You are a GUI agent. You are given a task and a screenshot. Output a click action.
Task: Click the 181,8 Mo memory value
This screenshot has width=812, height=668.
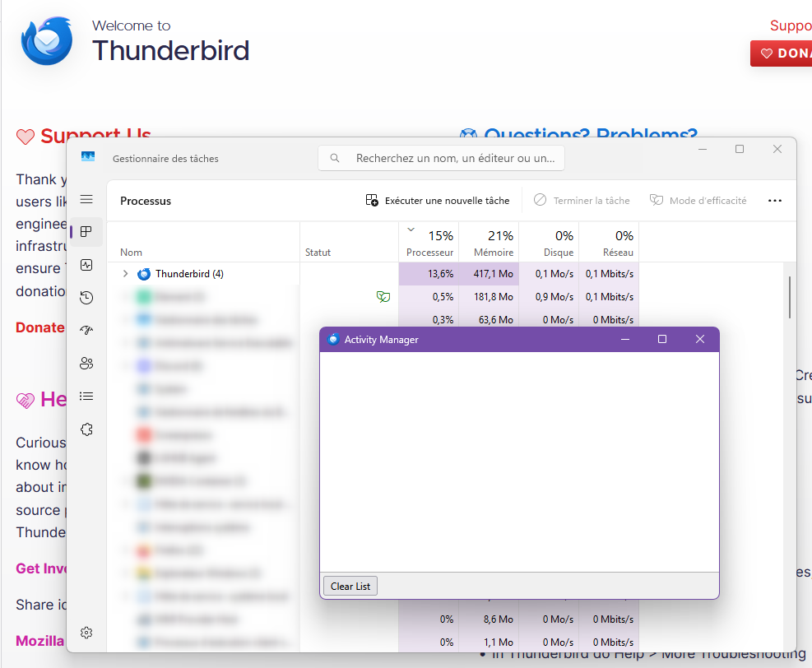coord(493,297)
